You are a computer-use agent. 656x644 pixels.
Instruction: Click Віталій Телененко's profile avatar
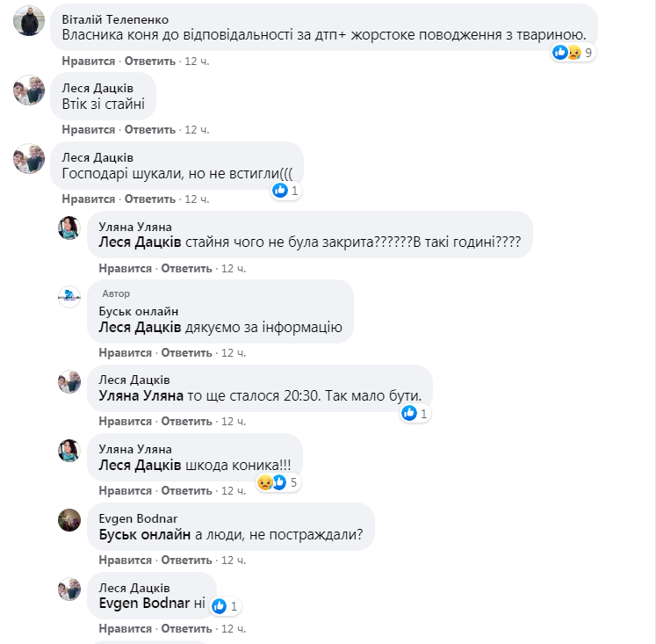click(29, 21)
